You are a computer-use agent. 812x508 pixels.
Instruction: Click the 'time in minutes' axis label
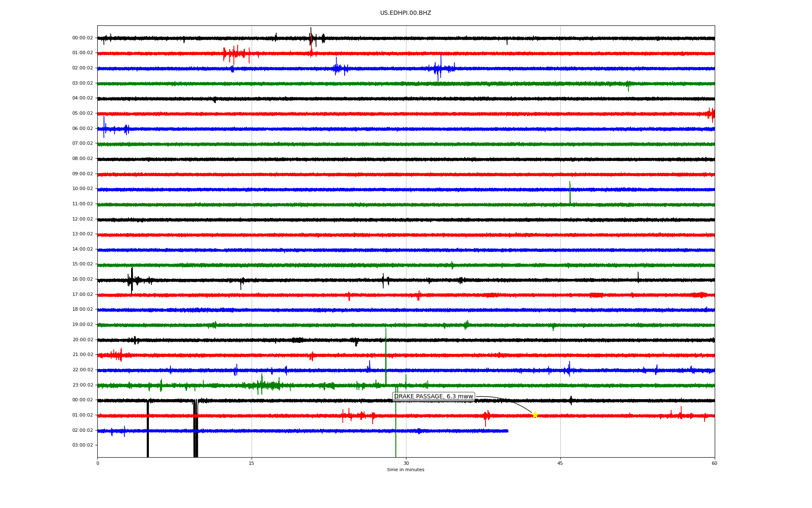point(406,470)
